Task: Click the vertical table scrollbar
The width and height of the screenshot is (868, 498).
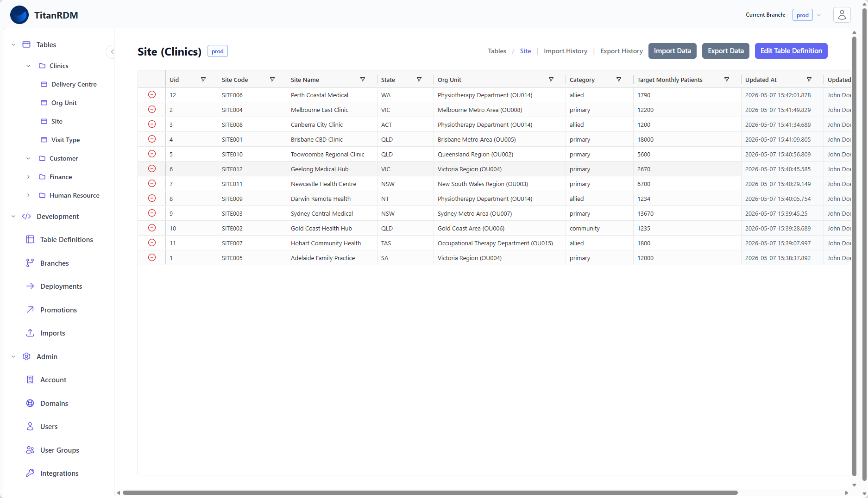Action: point(854,256)
